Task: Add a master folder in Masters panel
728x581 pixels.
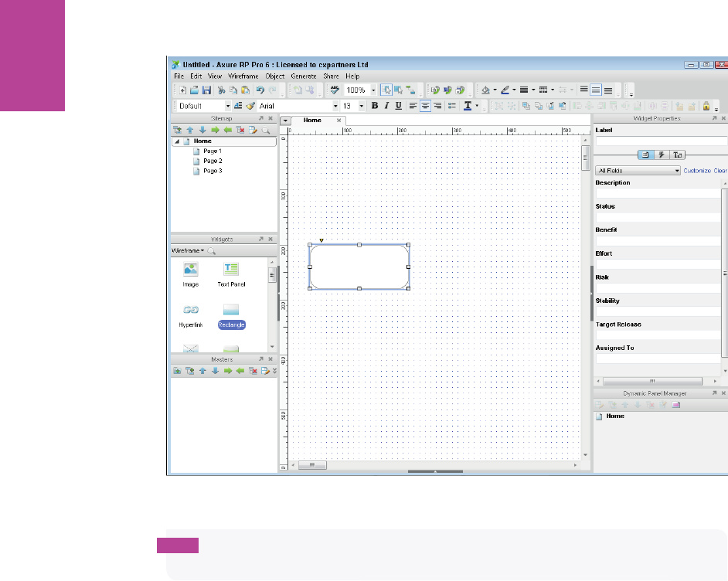Action: coord(177,371)
